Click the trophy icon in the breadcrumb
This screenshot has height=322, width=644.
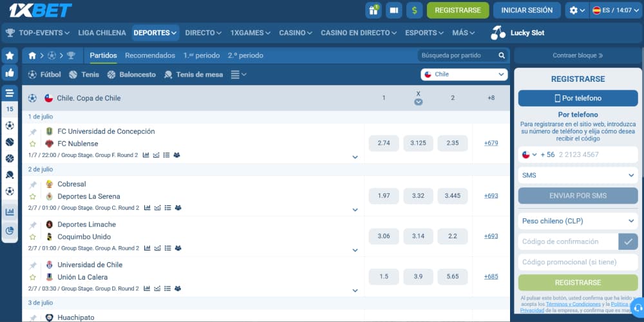click(x=71, y=55)
